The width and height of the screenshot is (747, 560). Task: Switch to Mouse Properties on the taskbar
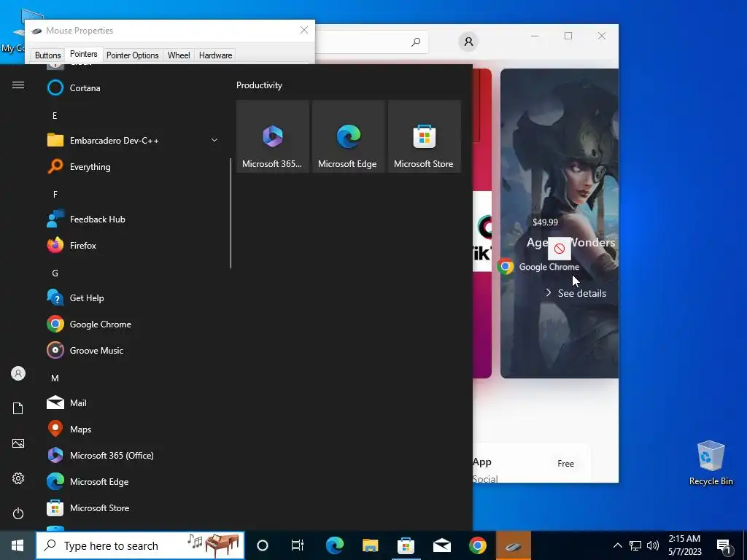[x=513, y=545]
